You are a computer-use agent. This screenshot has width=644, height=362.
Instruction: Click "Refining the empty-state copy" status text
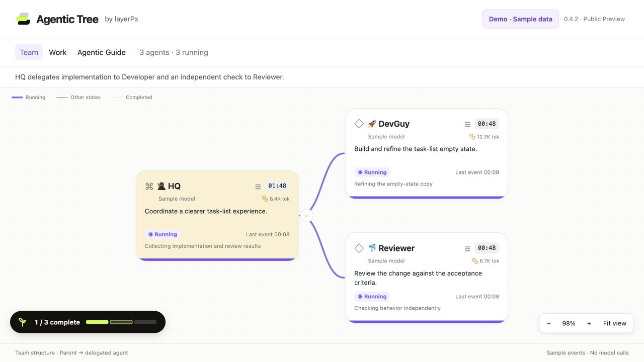[x=393, y=184]
